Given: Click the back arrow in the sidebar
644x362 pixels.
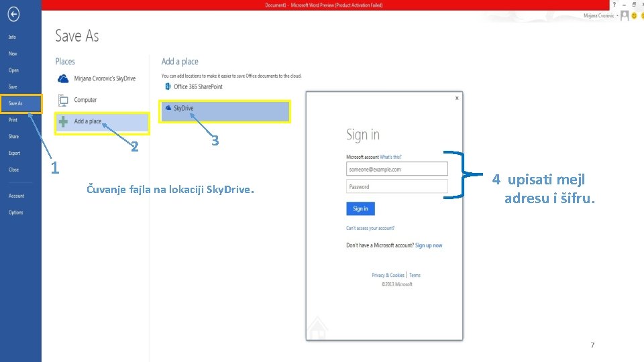Looking at the screenshot, I should [13, 14].
